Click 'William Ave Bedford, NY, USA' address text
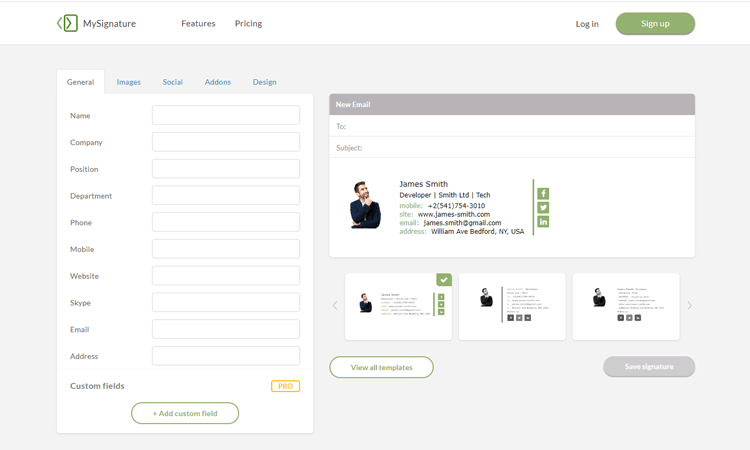The image size is (750, 450). tap(477, 231)
